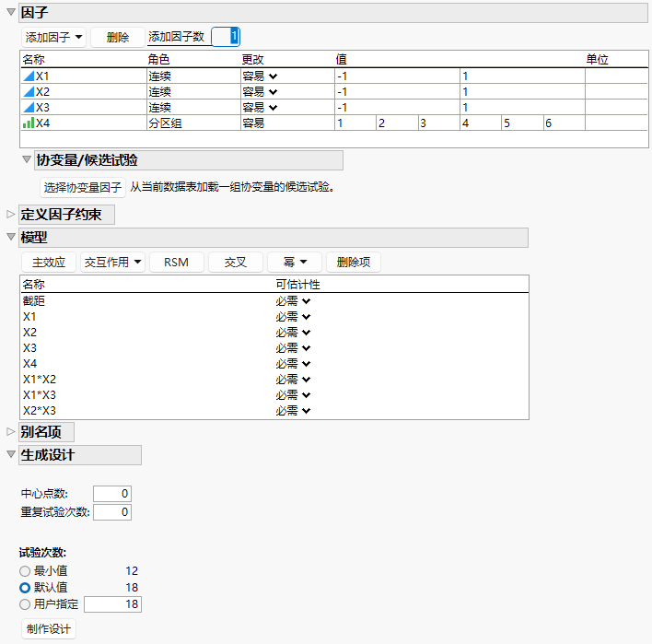Open X3's 容易 change dropdown
Image resolution: width=652 pixels, height=644 pixels.
[273, 107]
